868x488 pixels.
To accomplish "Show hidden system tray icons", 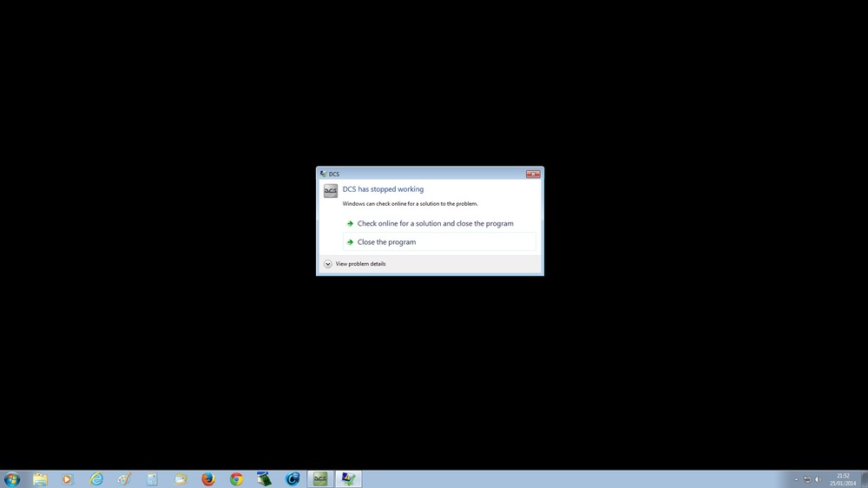I will pyautogui.click(x=797, y=479).
